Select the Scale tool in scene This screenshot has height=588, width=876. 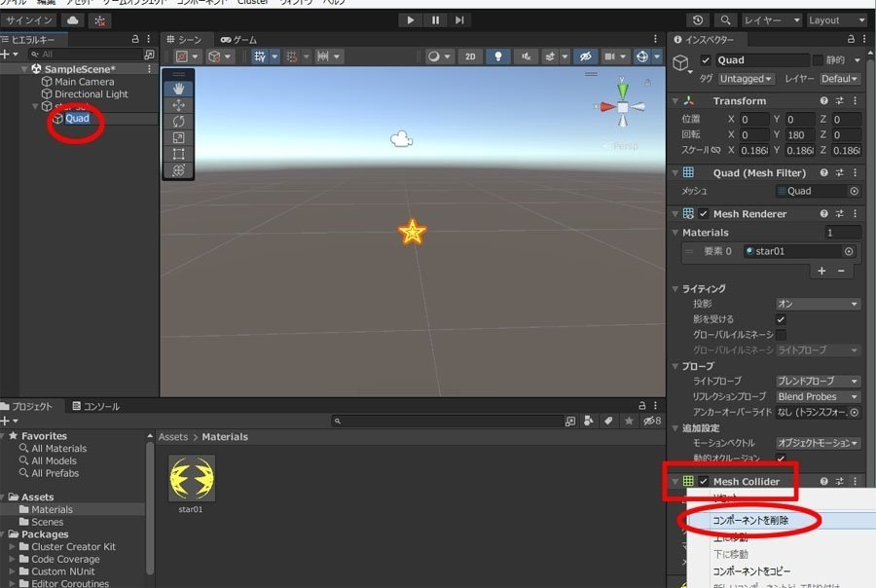(179, 137)
